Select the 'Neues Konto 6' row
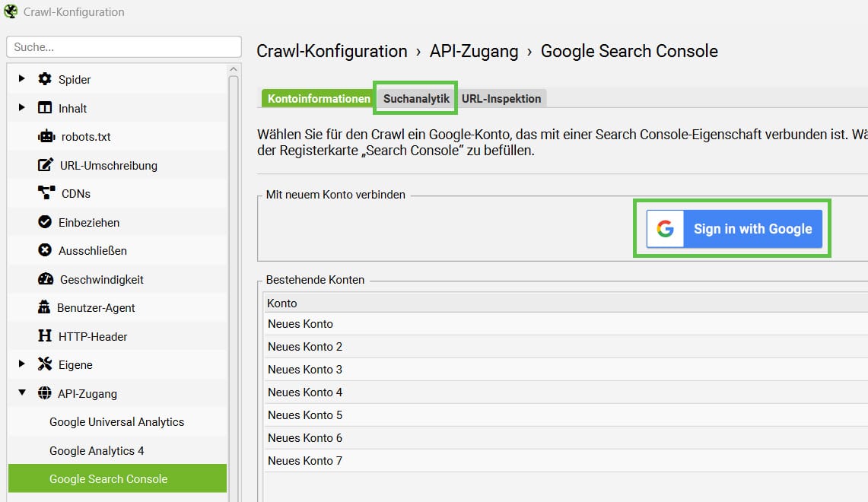This screenshot has height=502, width=868. pos(566,437)
